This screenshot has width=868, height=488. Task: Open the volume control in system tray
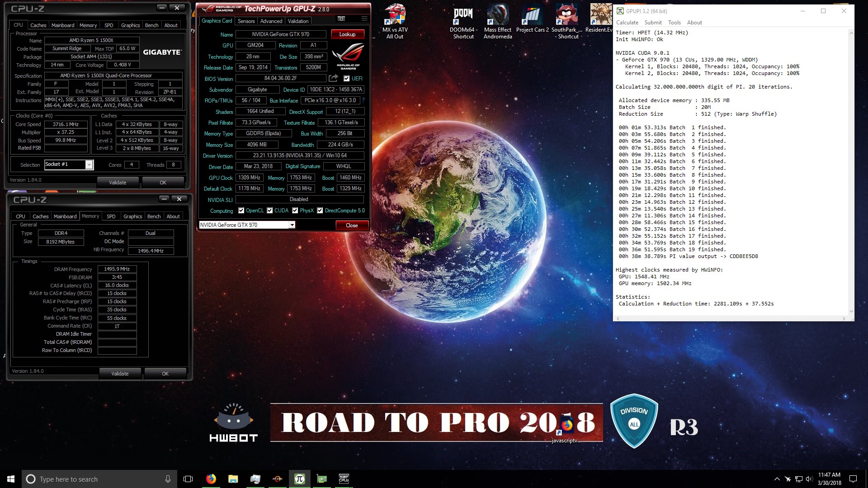[809, 479]
